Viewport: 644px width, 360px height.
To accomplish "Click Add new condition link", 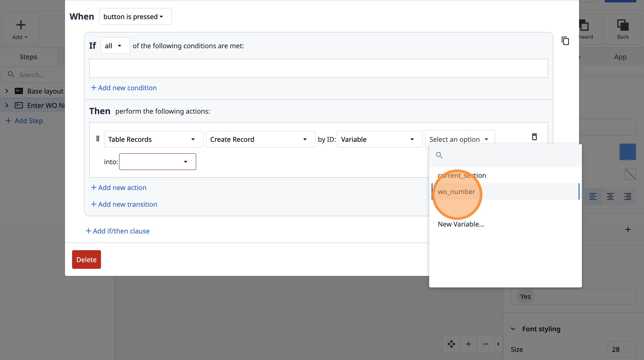I will [124, 88].
